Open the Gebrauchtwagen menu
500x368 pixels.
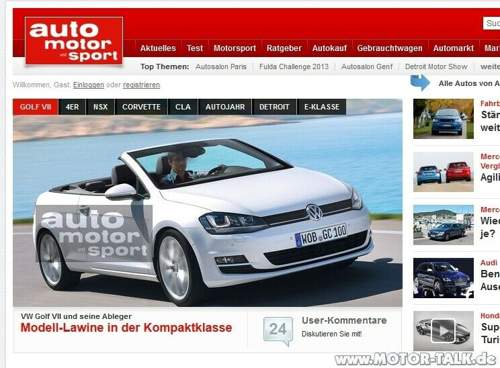pyautogui.click(x=390, y=48)
